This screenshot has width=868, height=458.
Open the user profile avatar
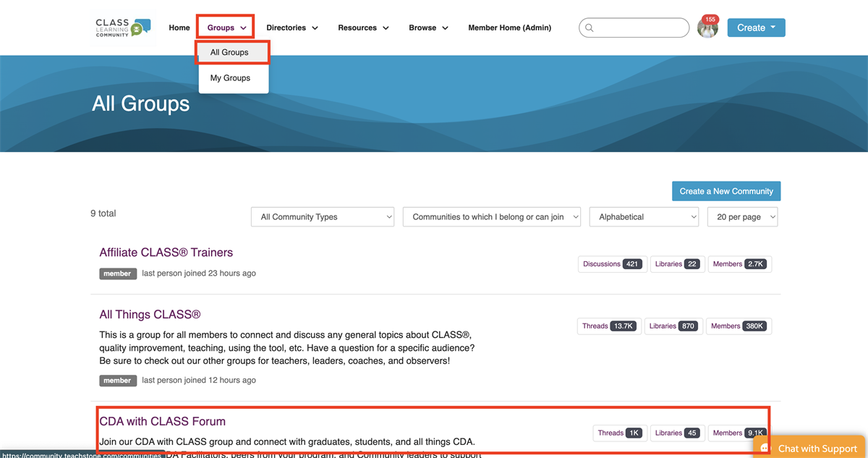pyautogui.click(x=707, y=28)
